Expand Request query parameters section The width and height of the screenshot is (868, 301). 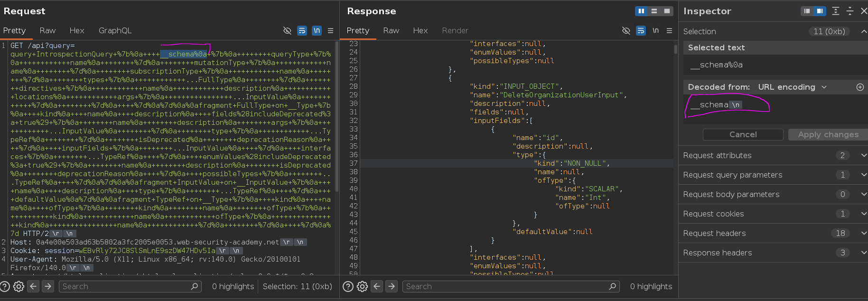[x=773, y=175]
